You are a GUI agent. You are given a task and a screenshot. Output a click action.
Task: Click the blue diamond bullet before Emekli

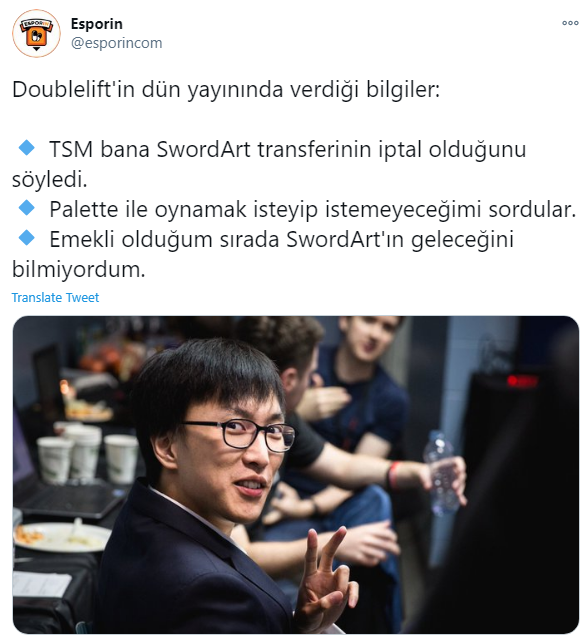(x=27, y=238)
